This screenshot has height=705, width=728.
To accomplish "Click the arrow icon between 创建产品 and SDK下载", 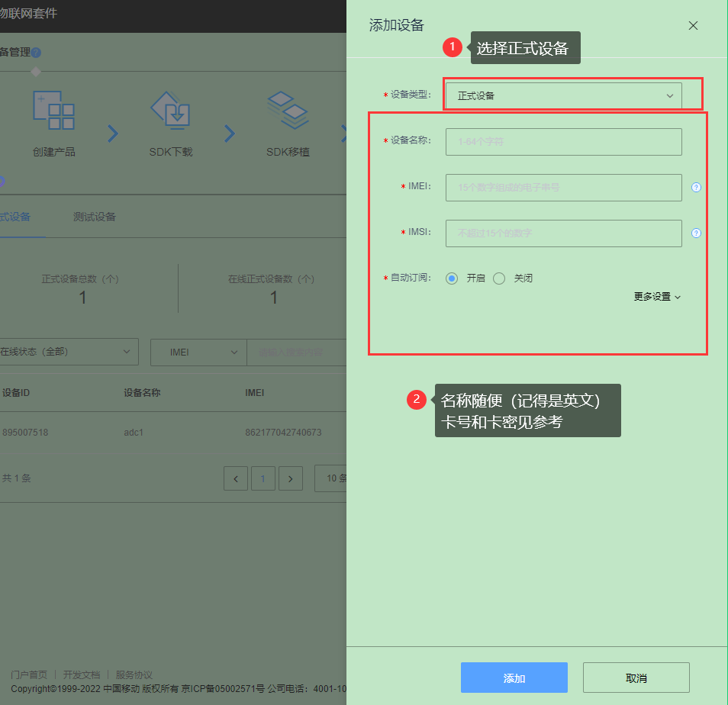I will pyautogui.click(x=113, y=132).
